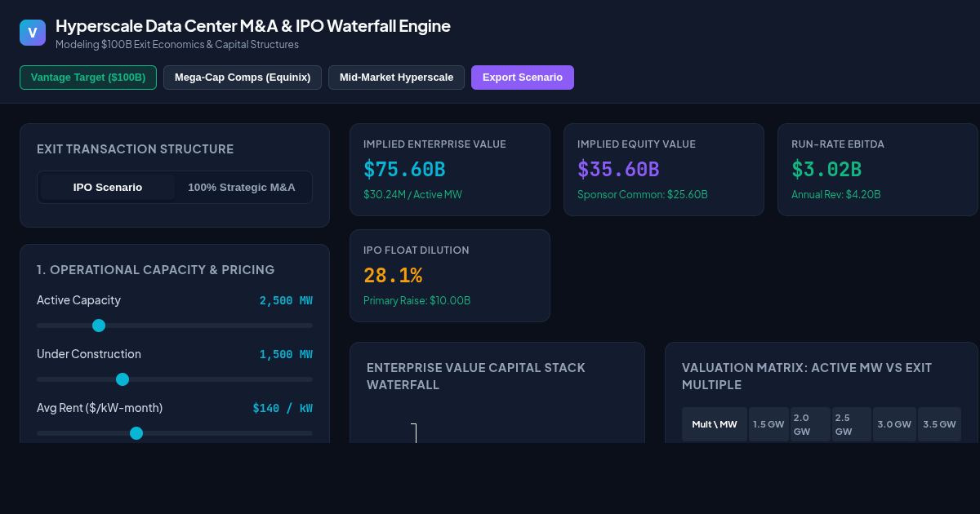Screen dimensions: 980x514
Task: Click the Mult \ MW header cell
Action: point(715,424)
